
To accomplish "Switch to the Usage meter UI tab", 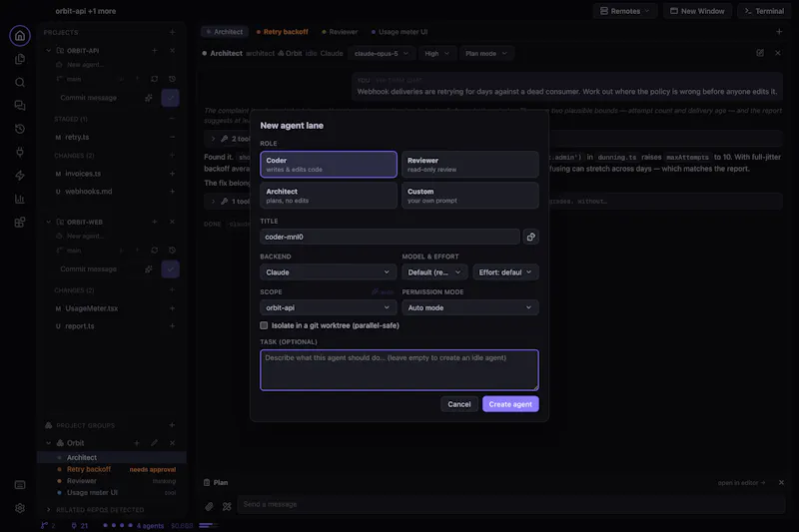I will pyautogui.click(x=399, y=32).
